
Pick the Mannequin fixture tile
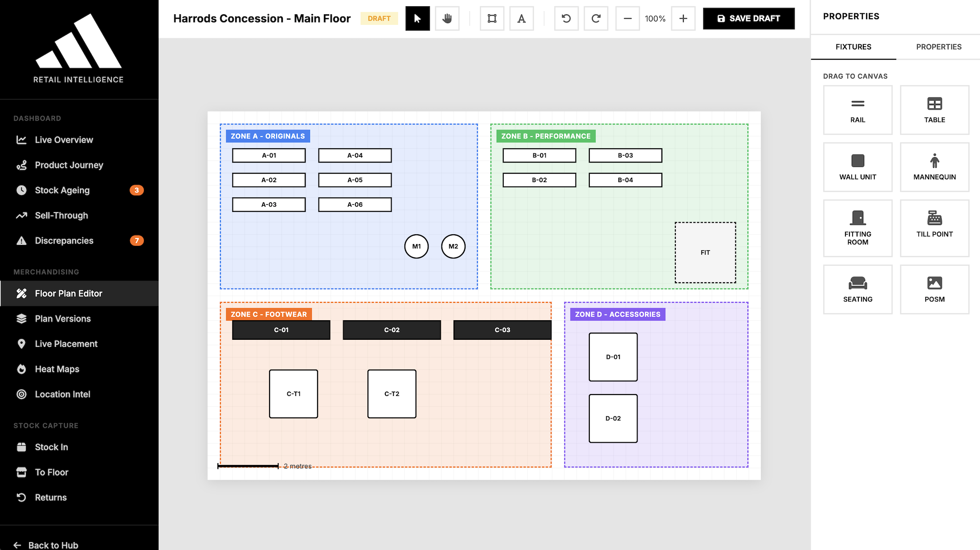[x=934, y=167]
